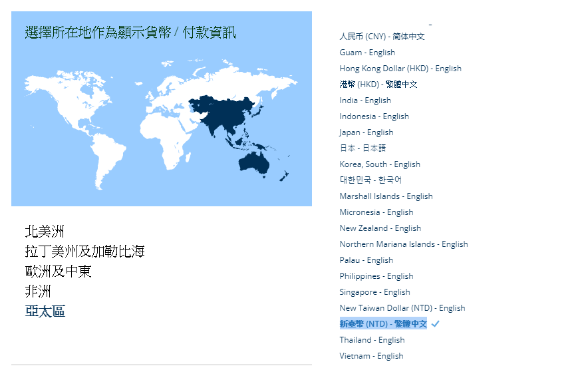This screenshot has width=588, height=366.
Task: Select Marshall Islands - English
Action: [x=386, y=196]
